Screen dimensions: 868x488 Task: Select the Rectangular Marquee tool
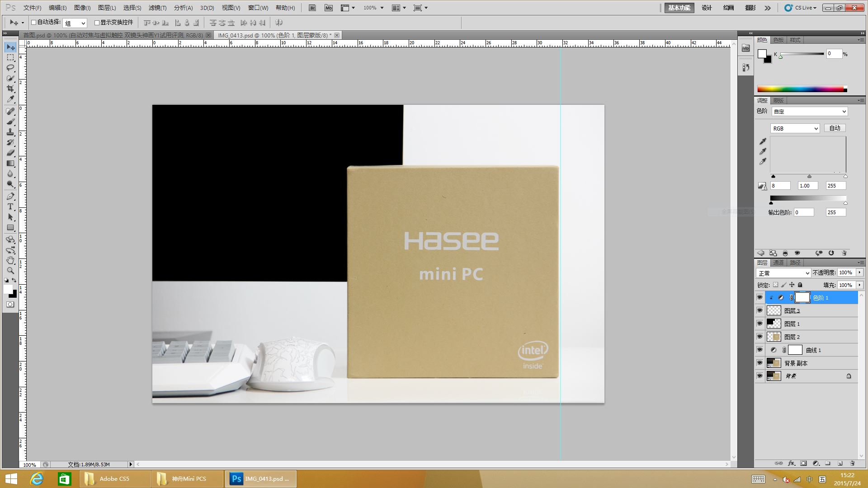(10, 57)
